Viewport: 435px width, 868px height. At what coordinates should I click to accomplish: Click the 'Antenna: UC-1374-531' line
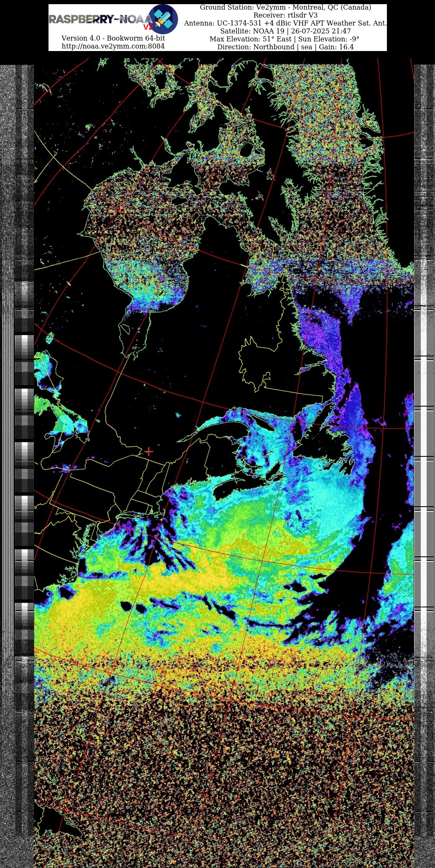pos(285,23)
